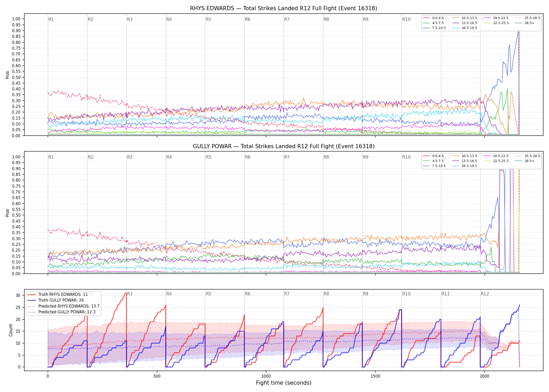Click the R6 round marker in top chart

(248, 19)
